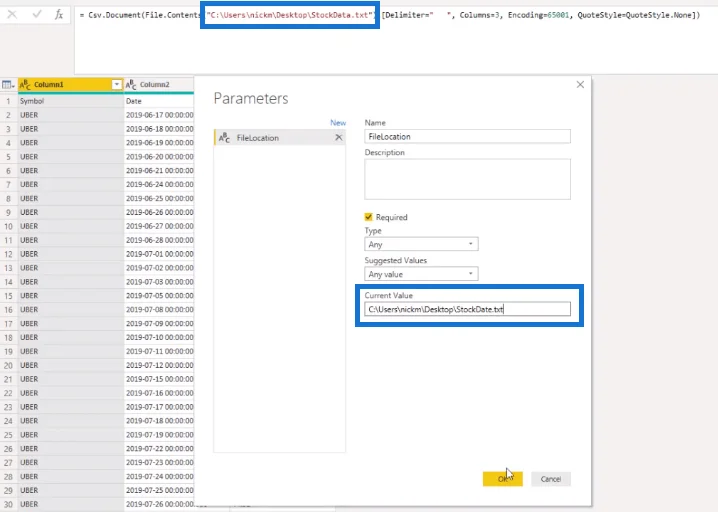Viewport: 718px width, 512px height.
Task: Click the formula bar cancel X icon
Action: 12,15
